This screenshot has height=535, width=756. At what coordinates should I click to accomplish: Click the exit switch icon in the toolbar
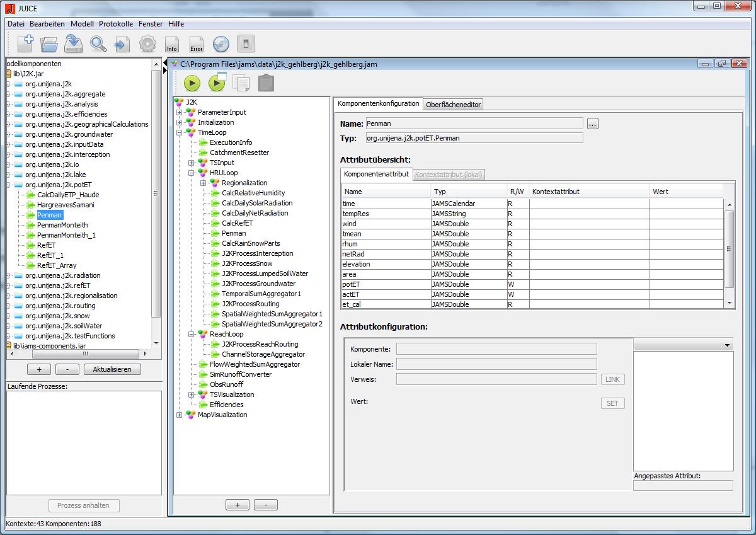click(x=246, y=44)
